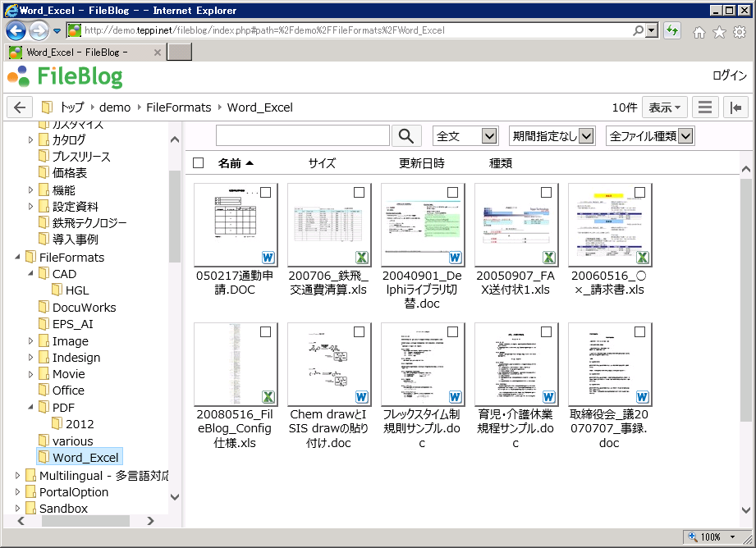
Task: Click the Excel icon on 200706_鉄飛_交通費清算.xls thumbnail
Action: tap(362, 258)
